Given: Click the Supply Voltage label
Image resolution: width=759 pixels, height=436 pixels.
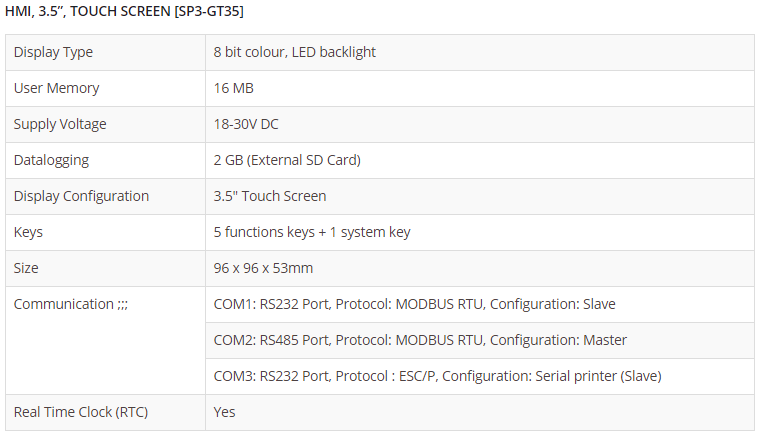Looking at the screenshot, I should tap(60, 124).
